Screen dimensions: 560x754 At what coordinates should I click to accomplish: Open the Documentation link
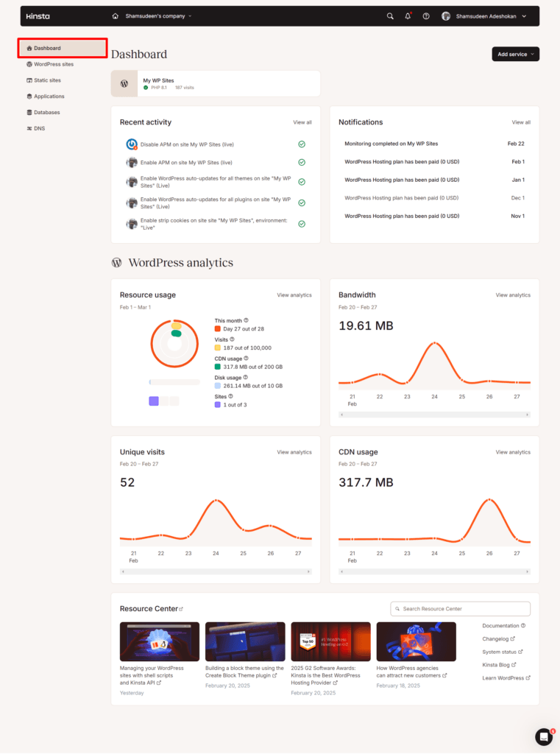[x=504, y=626]
